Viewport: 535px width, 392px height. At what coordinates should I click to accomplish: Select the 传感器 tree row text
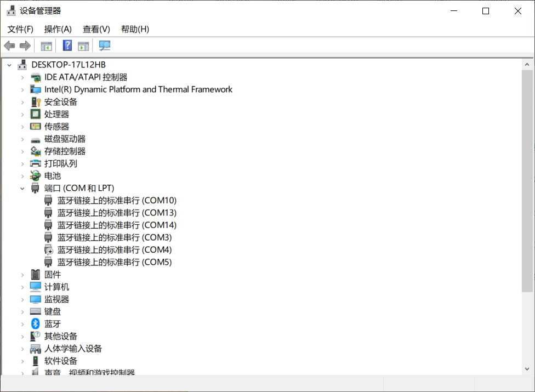56,127
